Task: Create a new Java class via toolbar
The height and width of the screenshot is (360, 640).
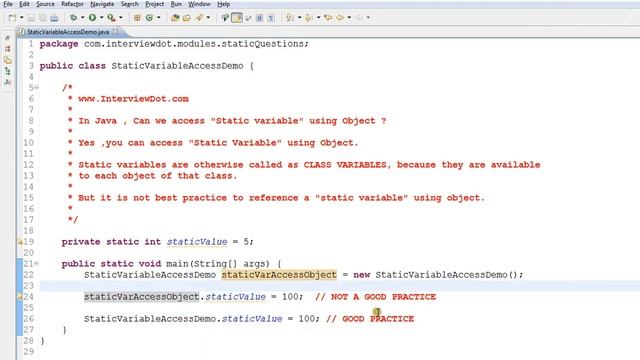Action: [149, 18]
